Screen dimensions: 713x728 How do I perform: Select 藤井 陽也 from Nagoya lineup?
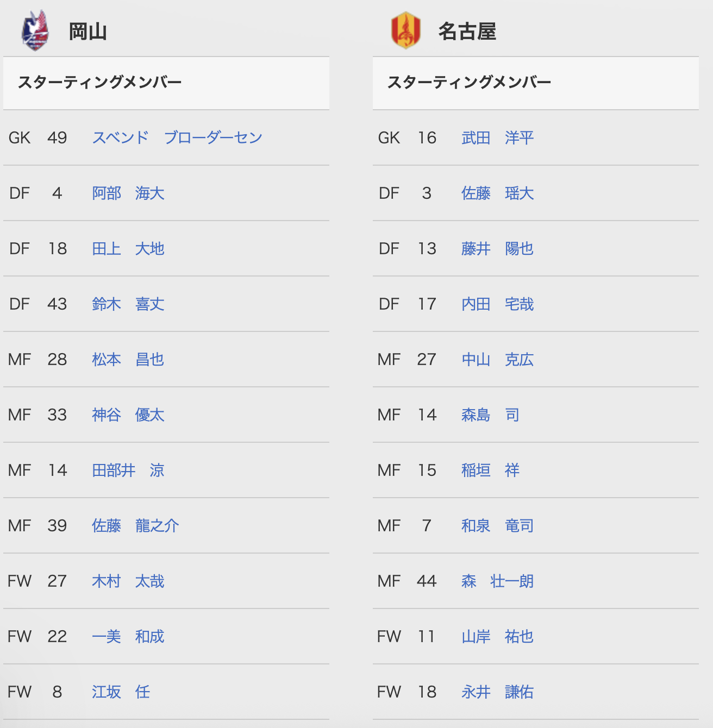pos(498,248)
